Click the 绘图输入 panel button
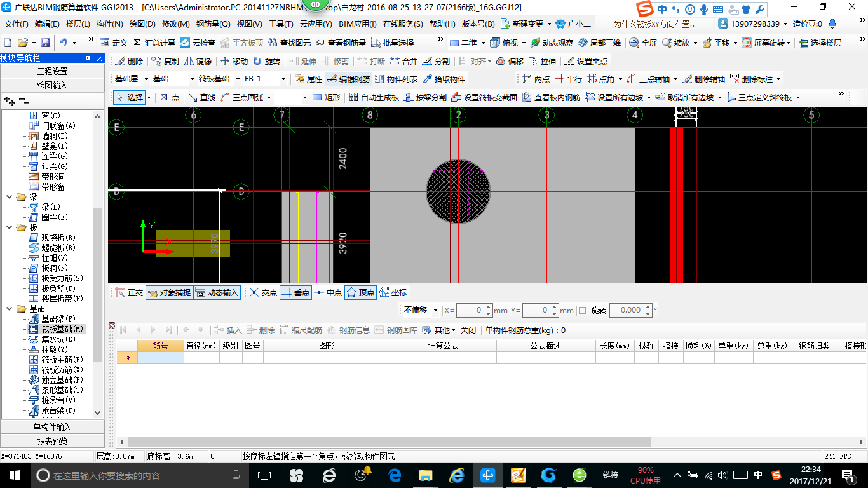 coord(52,85)
